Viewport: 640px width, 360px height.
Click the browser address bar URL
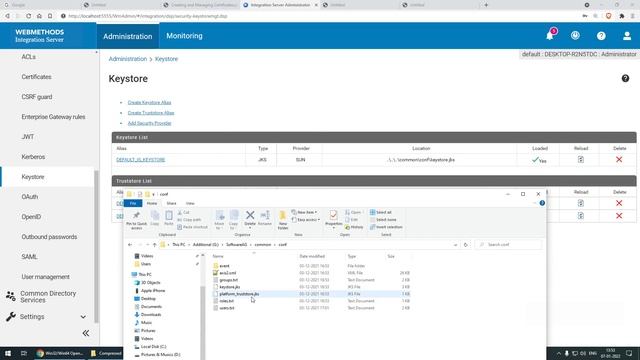148,16
